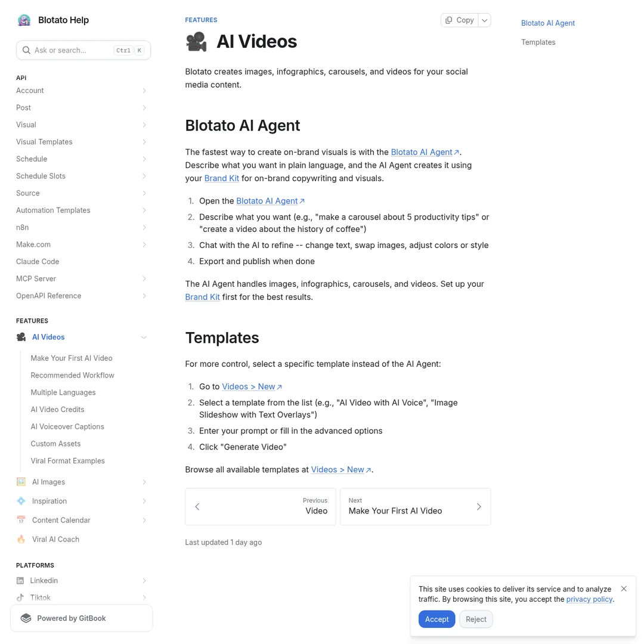The height and width of the screenshot is (644, 644).
Task: Select Templates in the page outline
Action: pyautogui.click(x=538, y=42)
